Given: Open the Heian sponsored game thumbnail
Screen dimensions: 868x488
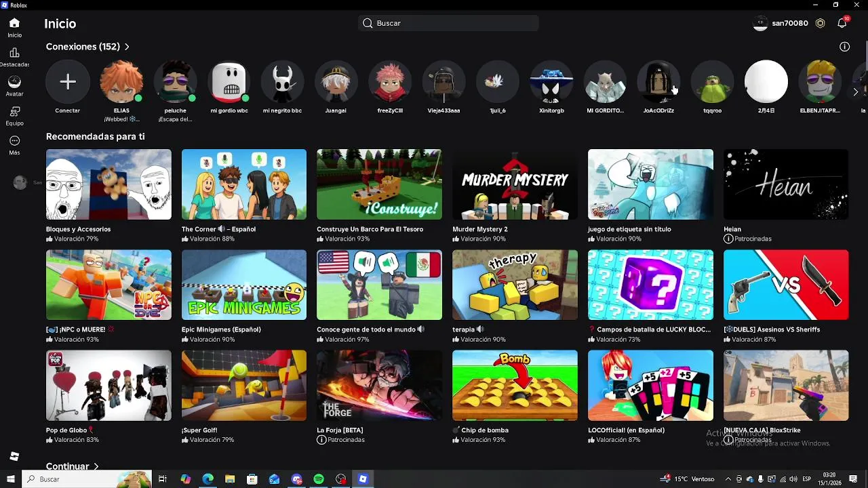Looking at the screenshot, I should pos(786,184).
